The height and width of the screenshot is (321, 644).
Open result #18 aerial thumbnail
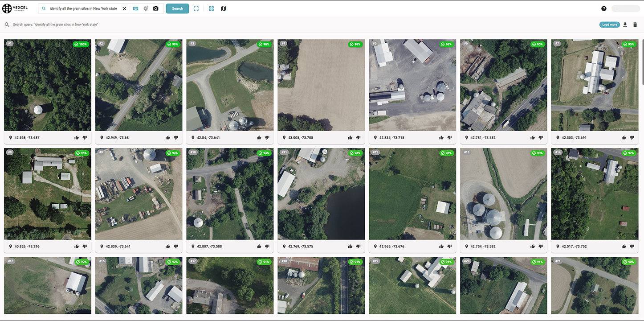click(321, 285)
